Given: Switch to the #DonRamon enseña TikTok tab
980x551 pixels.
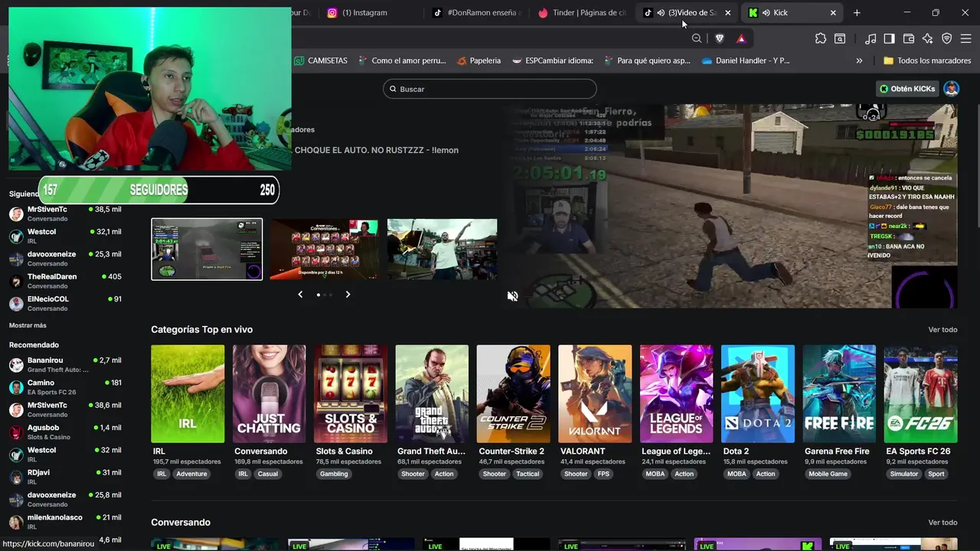Looking at the screenshot, I should pos(476,12).
